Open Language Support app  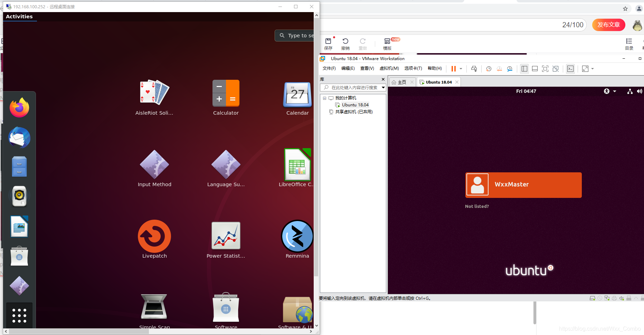pos(226,169)
